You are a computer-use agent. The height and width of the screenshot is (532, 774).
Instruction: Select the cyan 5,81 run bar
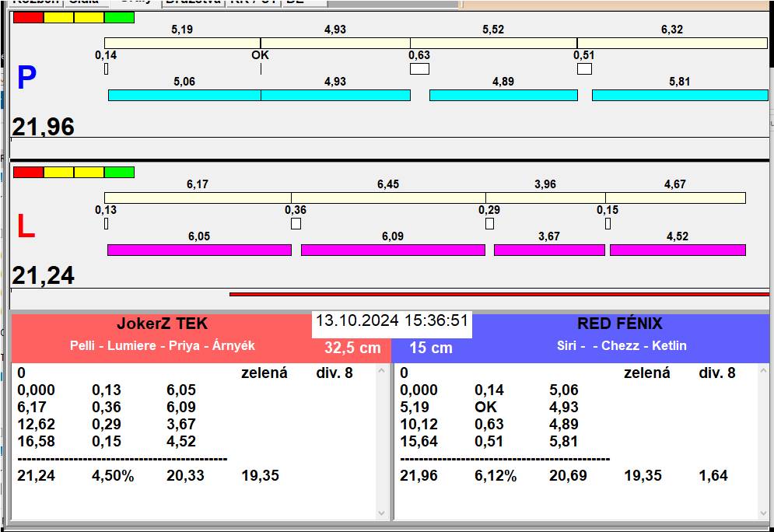[x=679, y=95]
